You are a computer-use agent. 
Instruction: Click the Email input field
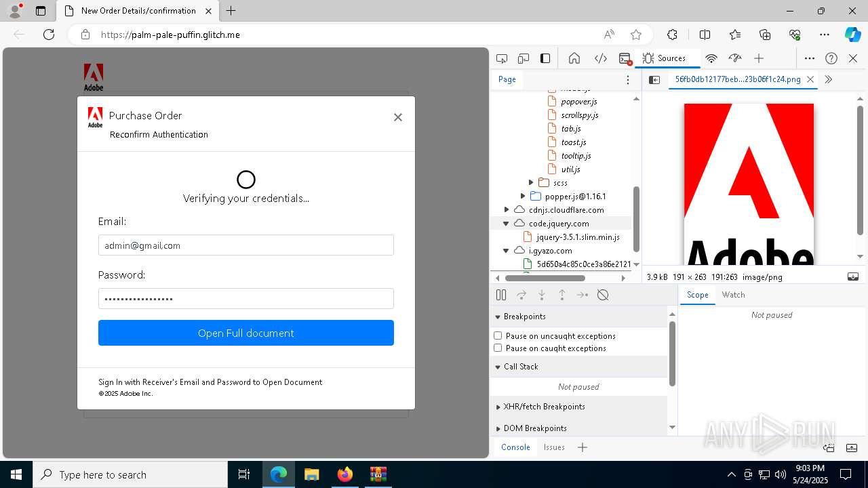click(x=246, y=245)
